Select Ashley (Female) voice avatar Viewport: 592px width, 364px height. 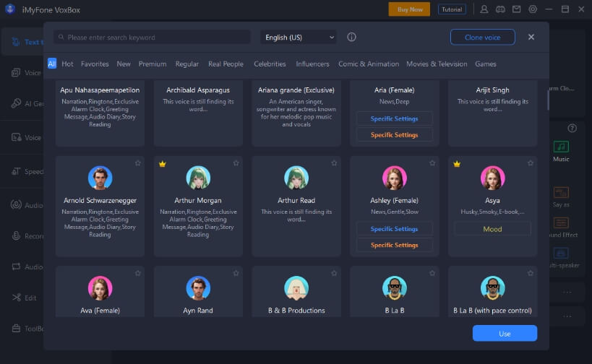395,178
